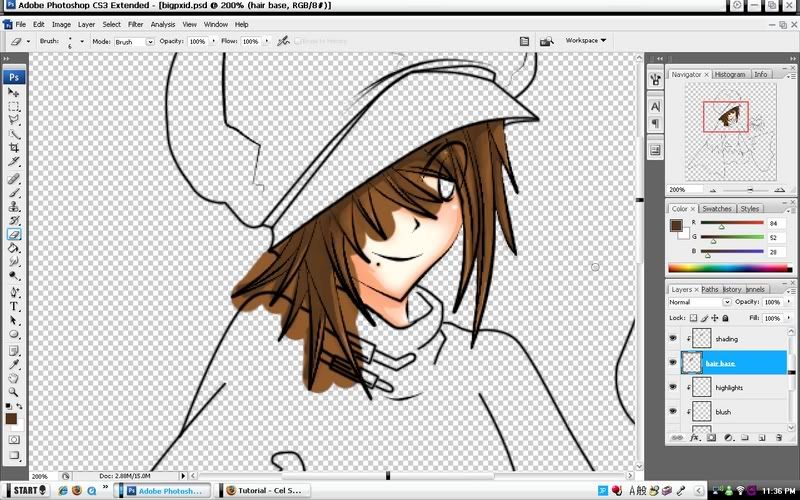Switch to the Styles tab
The height and width of the screenshot is (500, 800).
(749, 209)
